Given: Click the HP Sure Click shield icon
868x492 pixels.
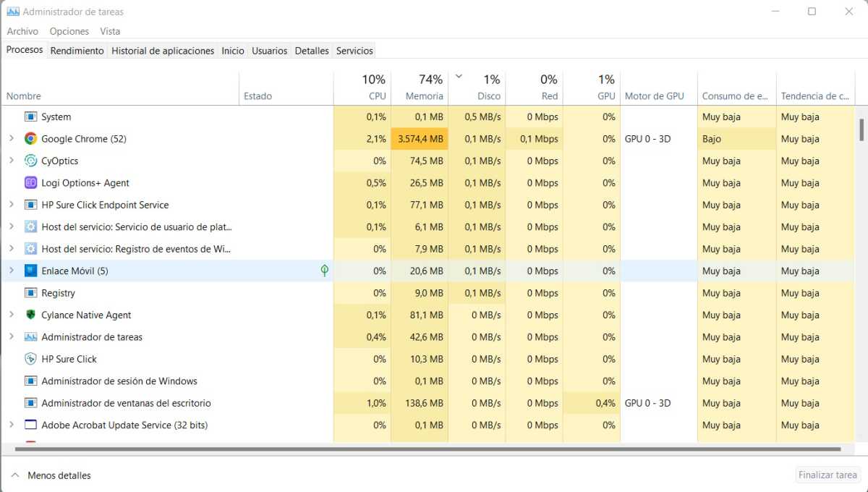Looking at the screenshot, I should 30,359.
